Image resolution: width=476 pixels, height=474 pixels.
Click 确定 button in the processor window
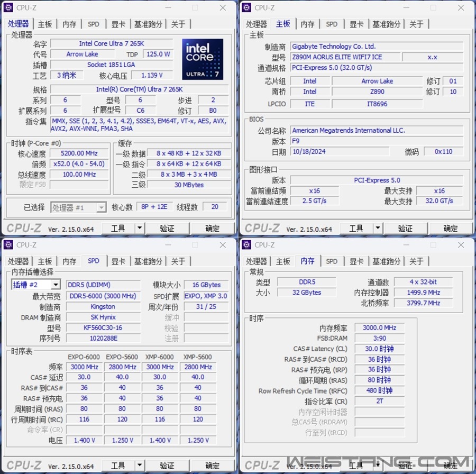pyautogui.click(x=212, y=228)
